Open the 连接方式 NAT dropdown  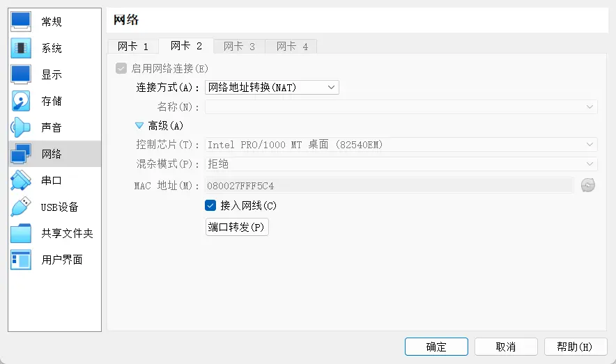coord(272,88)
